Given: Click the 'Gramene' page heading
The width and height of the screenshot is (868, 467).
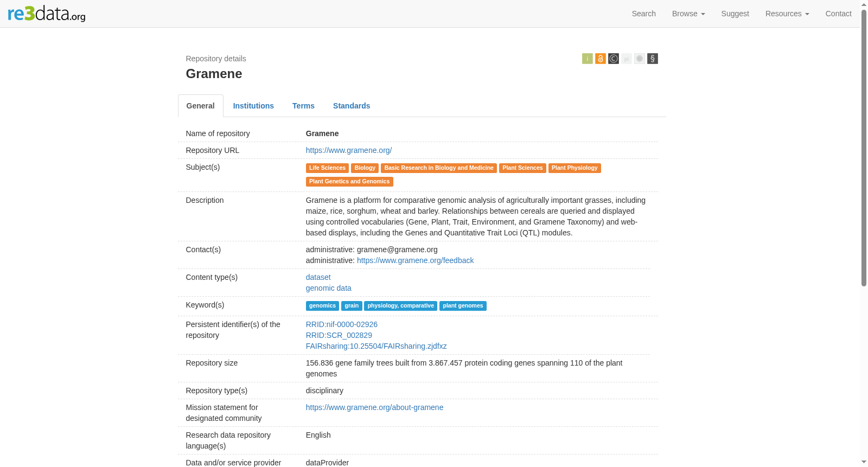Looking at the screenshot, I should 214,74.
